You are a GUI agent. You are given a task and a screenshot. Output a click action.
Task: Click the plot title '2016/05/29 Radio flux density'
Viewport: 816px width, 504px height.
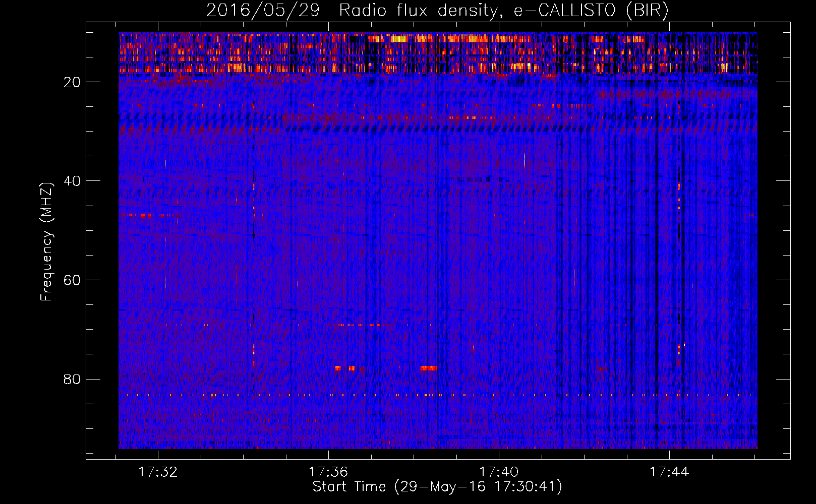[x=437, y=11]
